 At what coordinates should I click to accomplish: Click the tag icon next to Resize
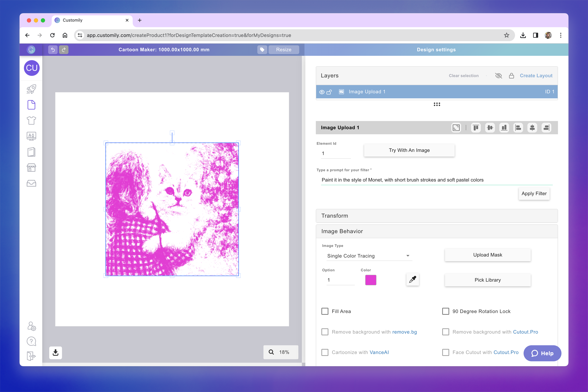tap(262, 50)
